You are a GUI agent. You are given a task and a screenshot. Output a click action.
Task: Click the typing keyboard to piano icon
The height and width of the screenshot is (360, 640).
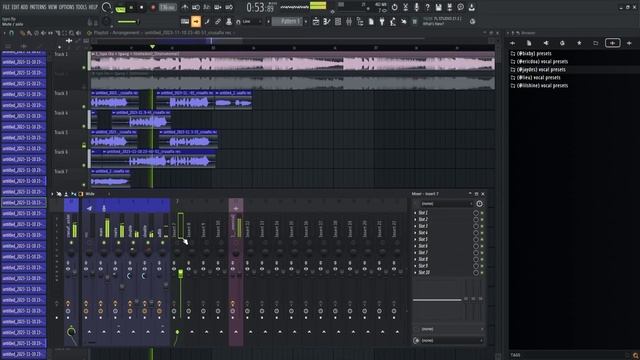click(185, 22)
